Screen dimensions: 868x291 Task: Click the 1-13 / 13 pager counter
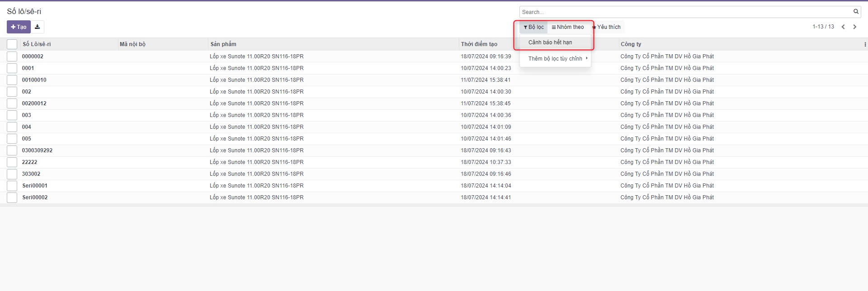click(x=823, y=27)
